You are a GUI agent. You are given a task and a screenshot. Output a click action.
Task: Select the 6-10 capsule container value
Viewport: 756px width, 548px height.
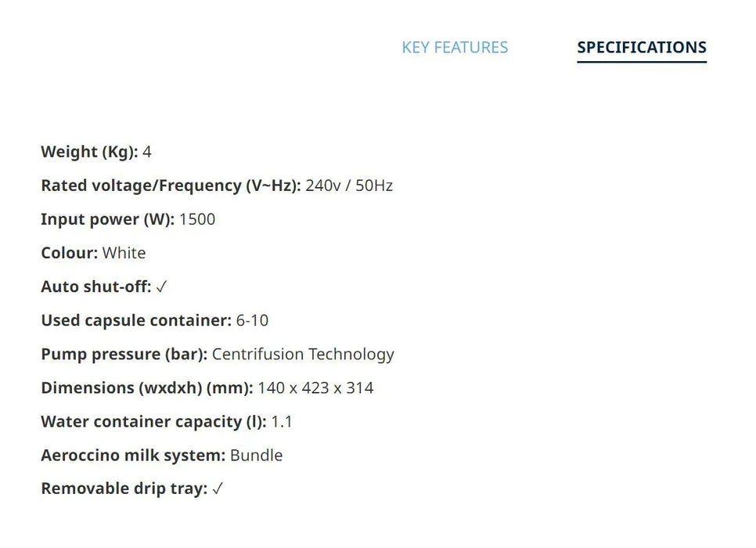point(252,320)
